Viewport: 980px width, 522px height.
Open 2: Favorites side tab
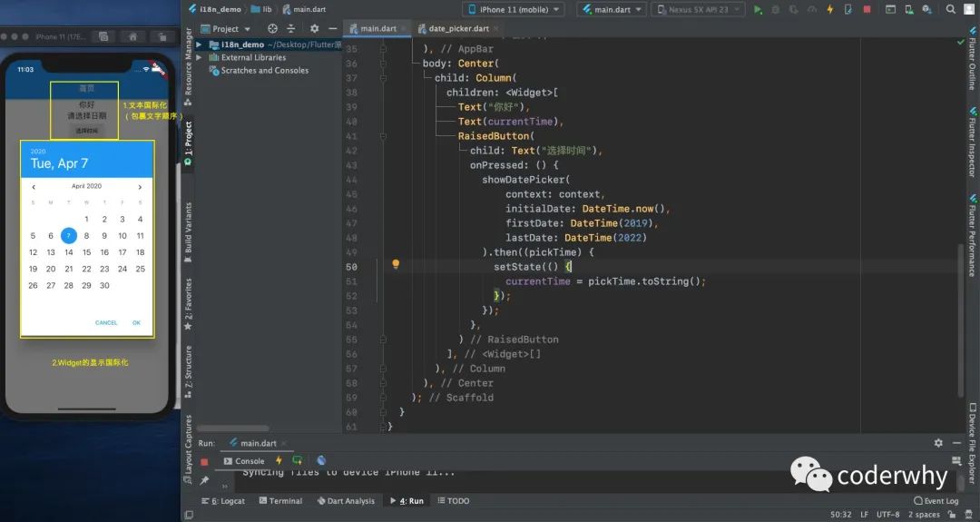point(188,303)
